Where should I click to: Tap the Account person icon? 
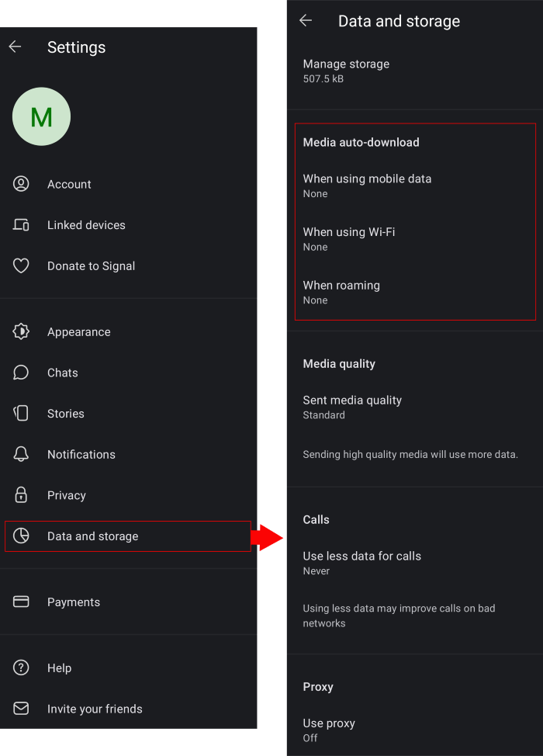coord(21,184)
